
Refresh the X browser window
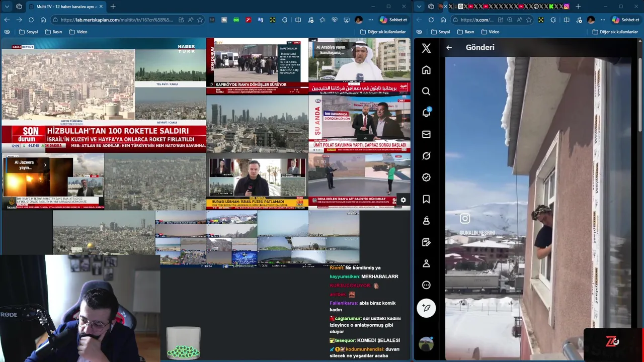(x=431, y=20)
